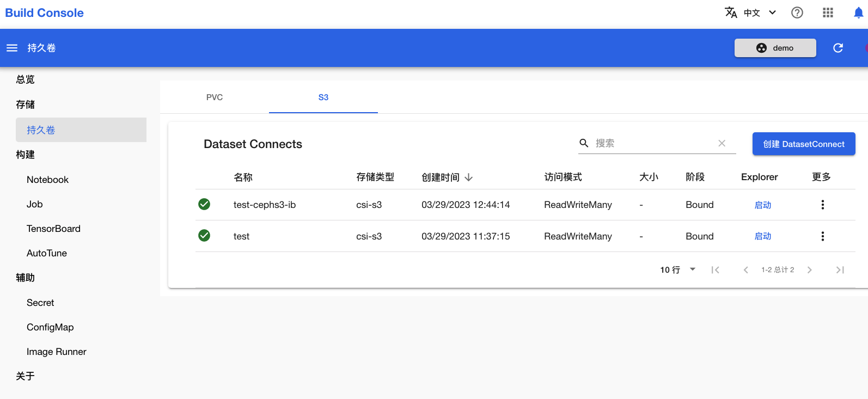Click green status check for test-cephs3-ib
Screen dimensions: 868x399
coord(204,204)
